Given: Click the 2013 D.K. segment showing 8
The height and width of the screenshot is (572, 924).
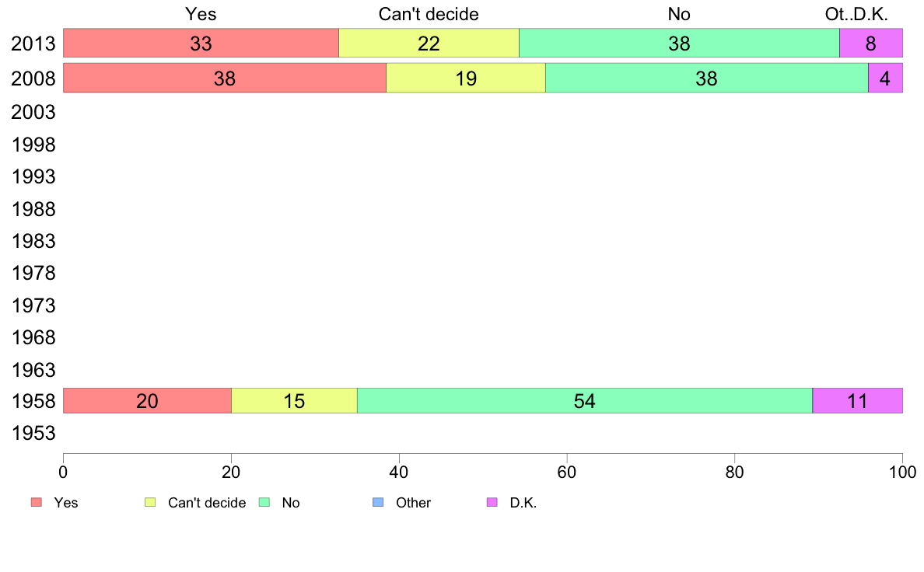Looking at the screenshot, I should coord(870,44).
